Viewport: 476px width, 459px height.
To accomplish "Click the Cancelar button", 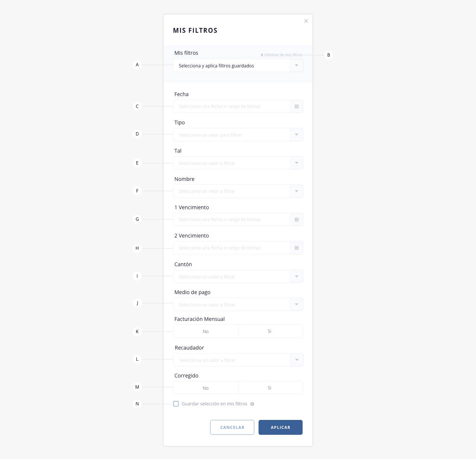I will tap(232, 427).
